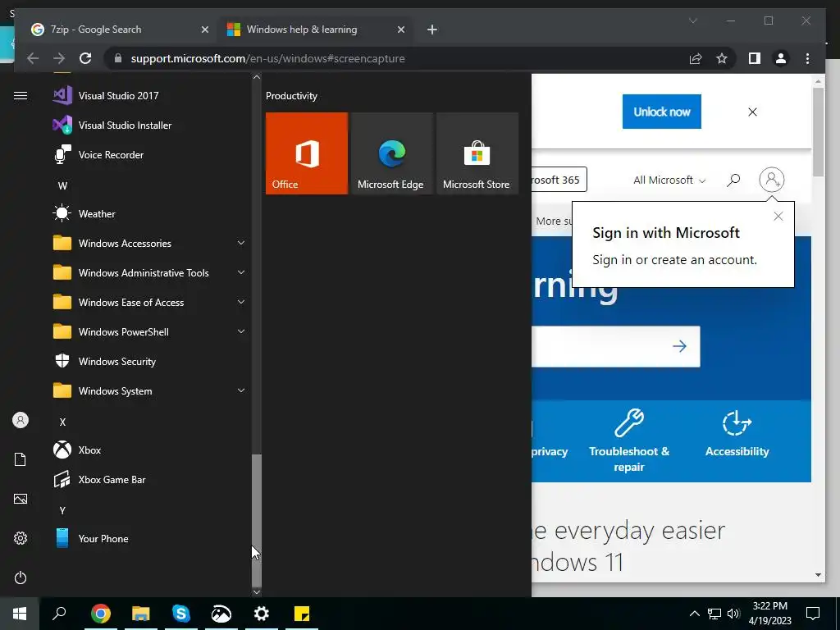The image size is (840, 630).
Task: Click the address bar URL
Action: 267,58
